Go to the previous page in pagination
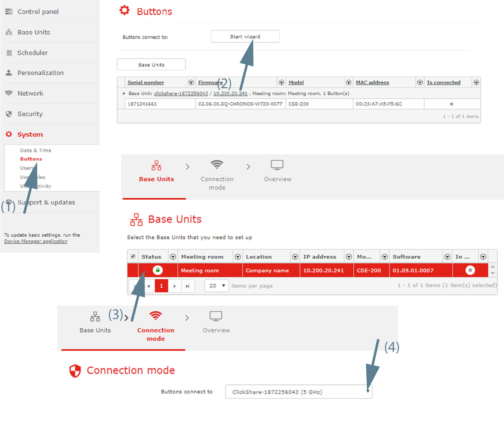This screenshot has width=504, height=425. (149, 286)
